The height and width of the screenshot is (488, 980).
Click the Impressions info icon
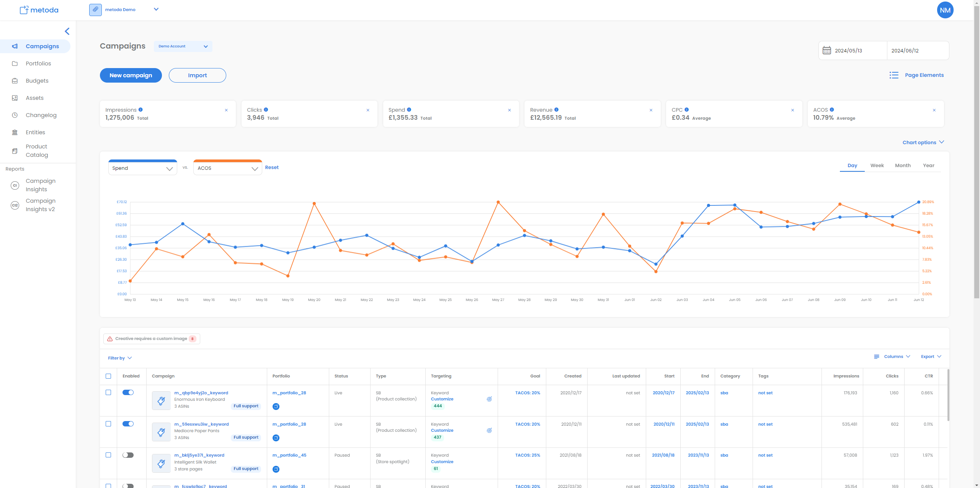(140, 110)
